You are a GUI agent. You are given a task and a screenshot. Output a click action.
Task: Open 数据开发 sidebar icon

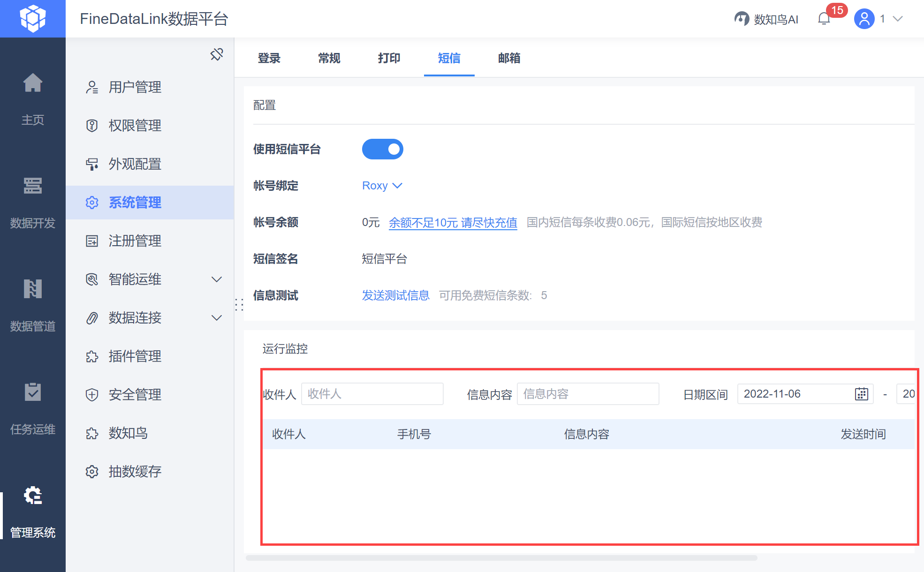tap(33, 186)
